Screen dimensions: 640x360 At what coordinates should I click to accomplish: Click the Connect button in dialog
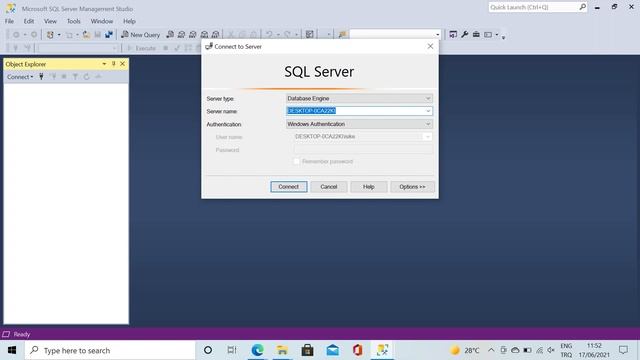pyautogui.click(x=289, y=187)
